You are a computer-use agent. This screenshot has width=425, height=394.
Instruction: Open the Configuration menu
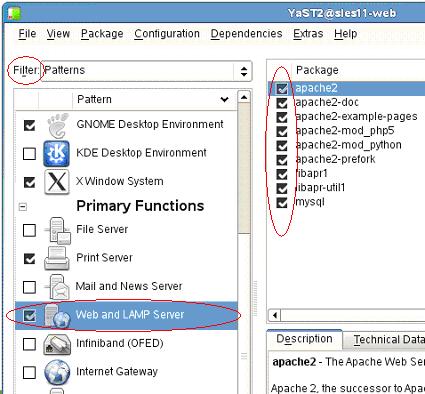click(x=167, y=34)
